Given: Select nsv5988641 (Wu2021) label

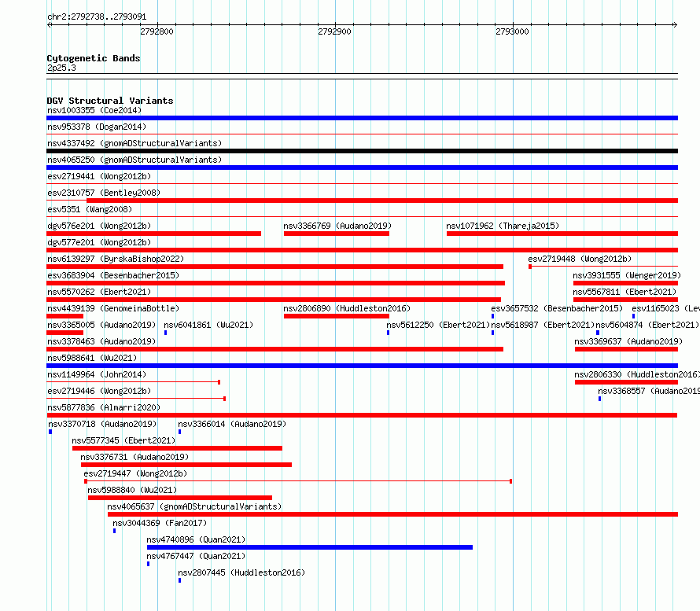Looking at the screenshot, I should point(92,358).
